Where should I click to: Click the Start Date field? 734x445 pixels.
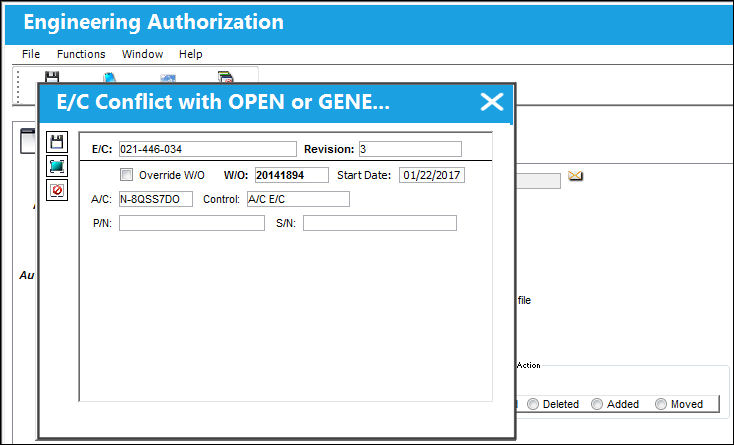tap(432, 175)
